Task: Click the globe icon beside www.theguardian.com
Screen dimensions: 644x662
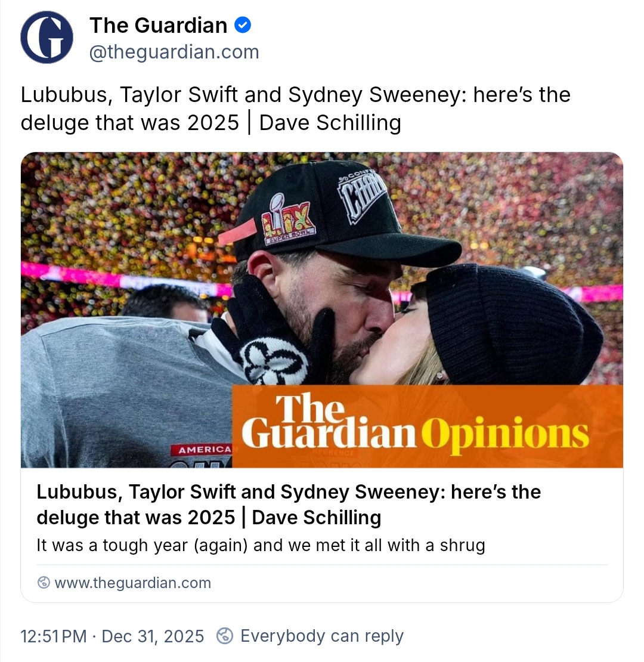Action: point(44,583)
